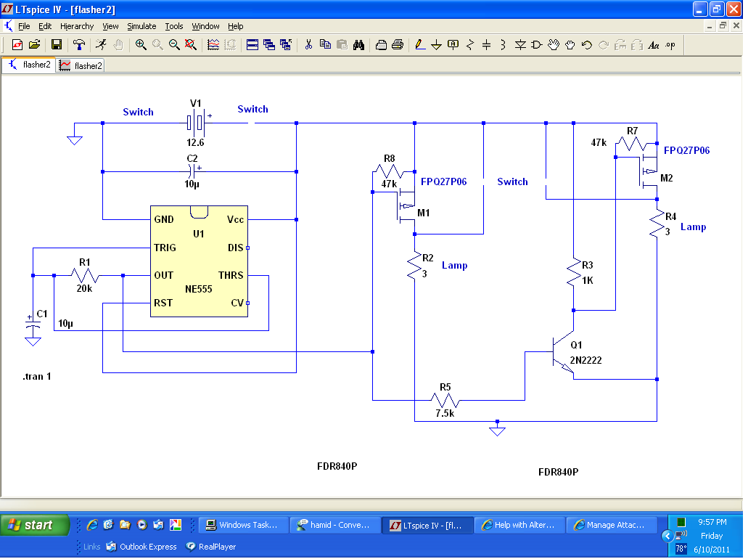Place a Ground symbol from the toolbar
The width and height of the screenshot is (756, 559).
click(x=436, y=45)
